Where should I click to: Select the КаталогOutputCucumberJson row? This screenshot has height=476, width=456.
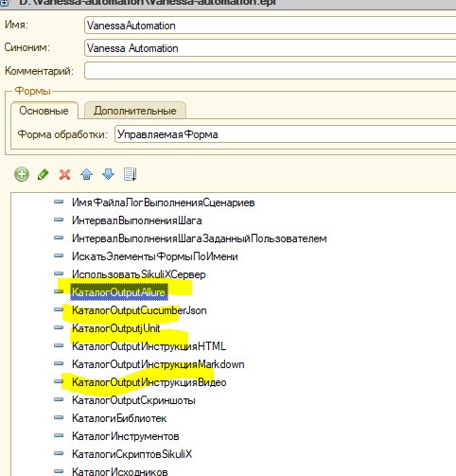139,310
